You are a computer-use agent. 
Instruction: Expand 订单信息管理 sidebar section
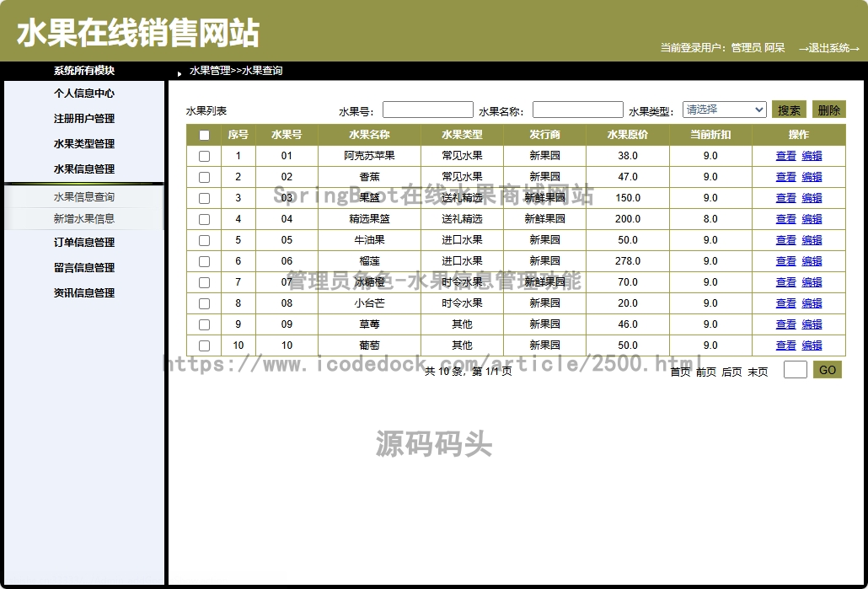click(x=84, y=243)
